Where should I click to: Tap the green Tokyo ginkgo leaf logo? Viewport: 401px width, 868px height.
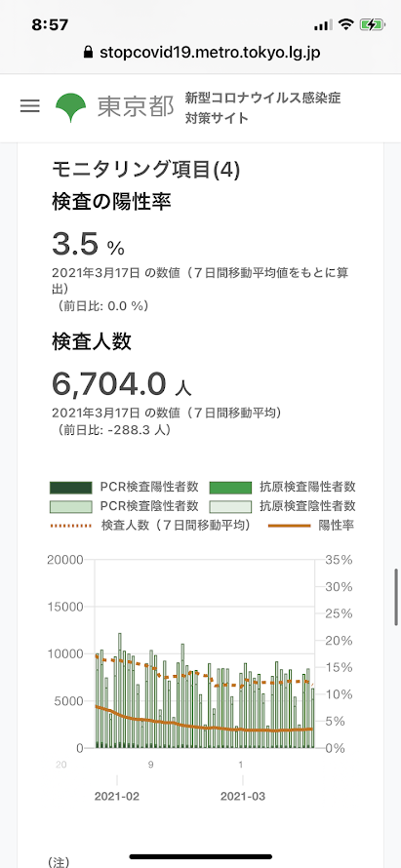coord(71,107)
